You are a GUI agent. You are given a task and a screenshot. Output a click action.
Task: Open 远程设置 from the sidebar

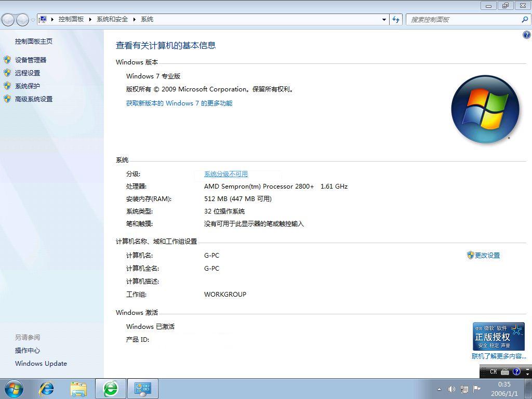pos(28,73)
